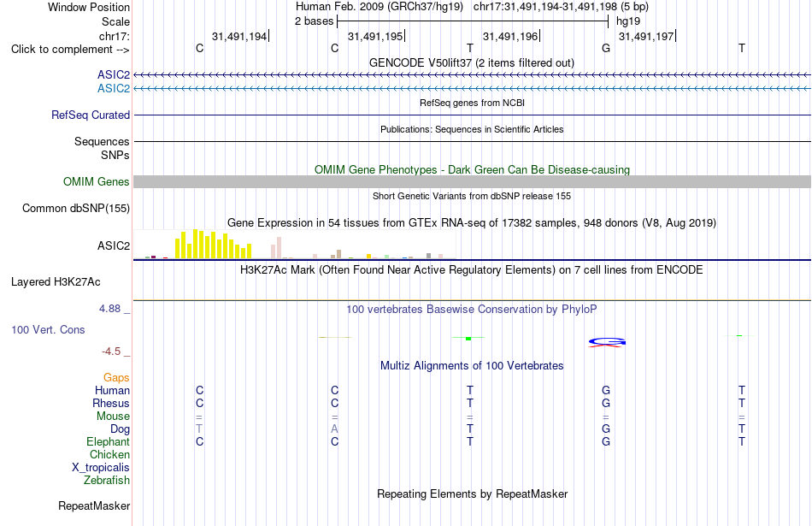Click the 'Zebrafish' alignment row label

point(107,481)
